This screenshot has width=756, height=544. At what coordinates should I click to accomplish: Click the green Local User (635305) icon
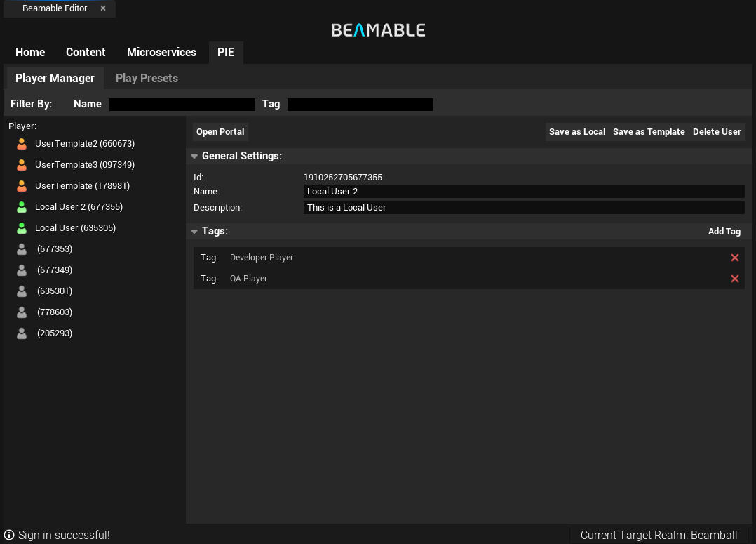tap(22, 228)
